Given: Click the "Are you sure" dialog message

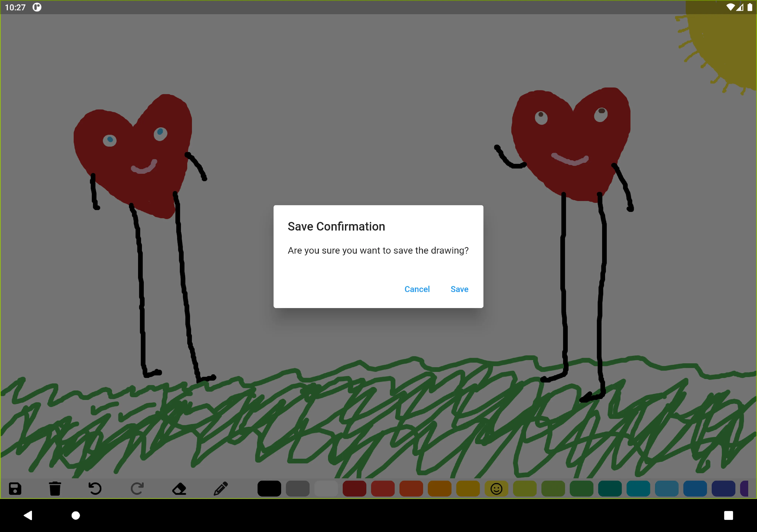Looking at the screenshot, I should coord(378,250).
